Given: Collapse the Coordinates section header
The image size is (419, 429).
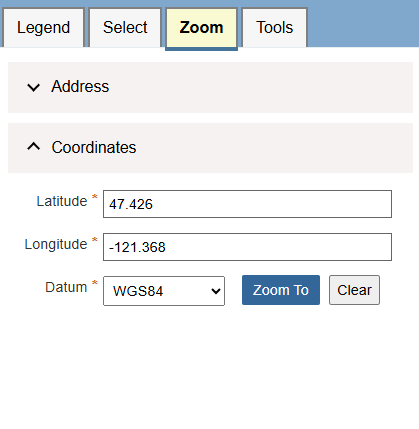Looking at the screenshot, I should coord(210,148).
